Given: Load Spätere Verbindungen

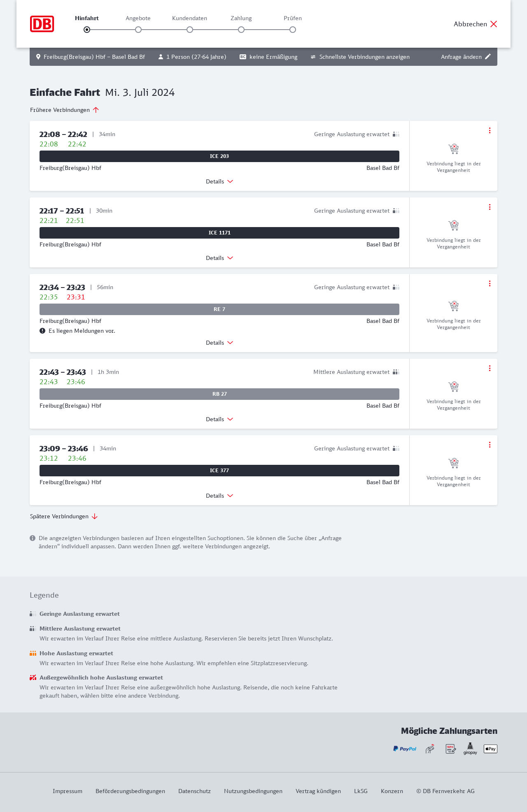Looking at the screenshot, I should [x=64, y=516].
